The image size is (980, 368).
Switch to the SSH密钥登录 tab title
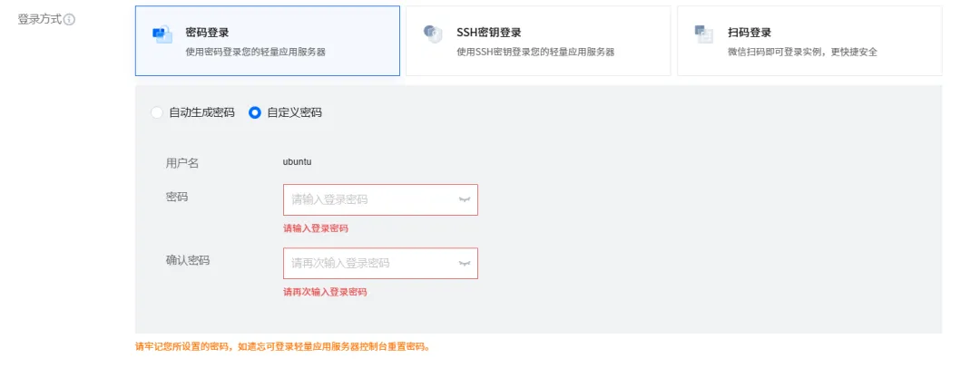coord(488,33)
